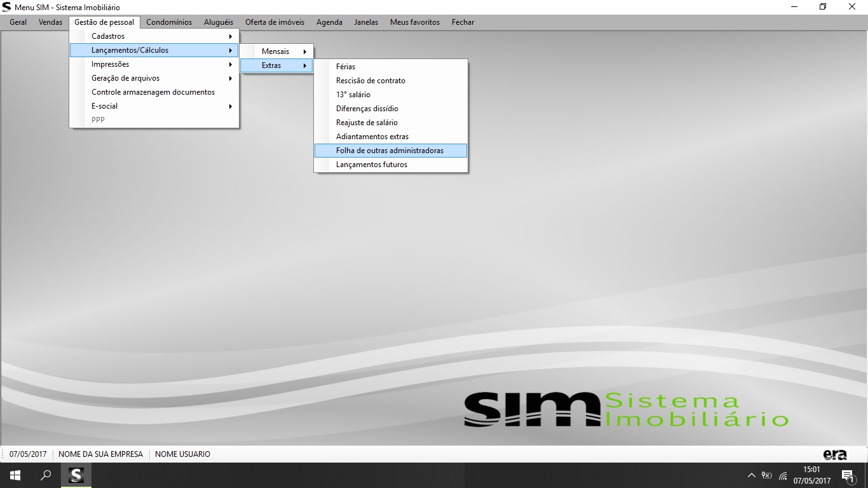868x488 pixels.
Task: Choose Reajuste de salário
Action: [391, 123]
